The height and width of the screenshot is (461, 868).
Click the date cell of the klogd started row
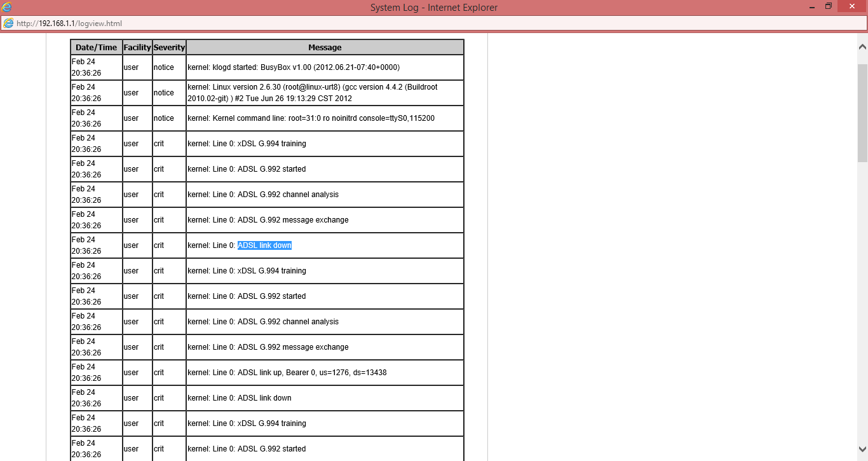(97, 67)
